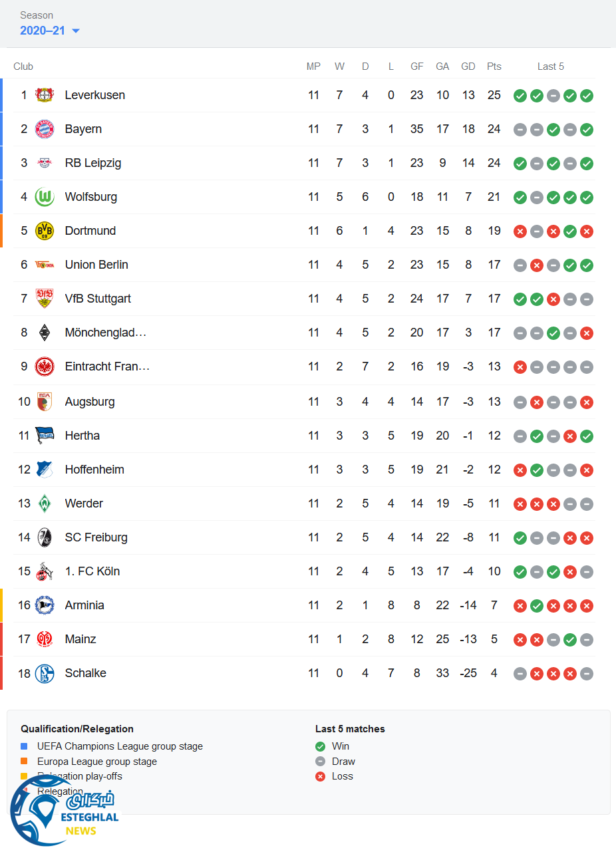Click the Eintracht Frankfurt eagle crest
The width and height of the screenshot is (616, 864).
click(45, 366)
